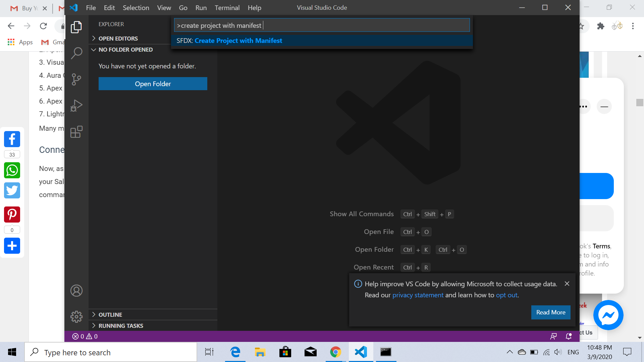Open the Help menu
This screenshot has height=362, width=644.
click(254, 7)
